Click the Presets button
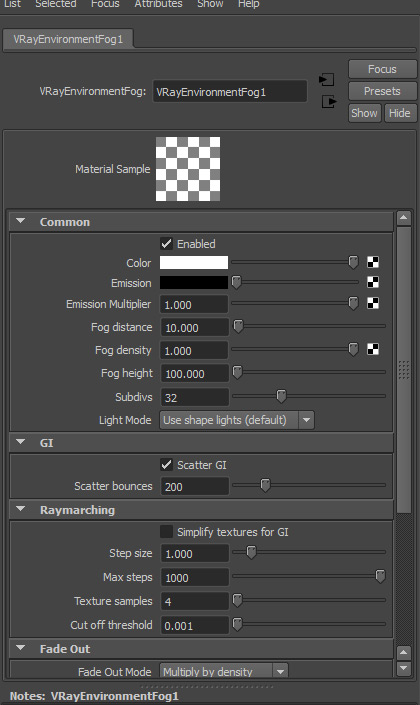 [382, 91]
